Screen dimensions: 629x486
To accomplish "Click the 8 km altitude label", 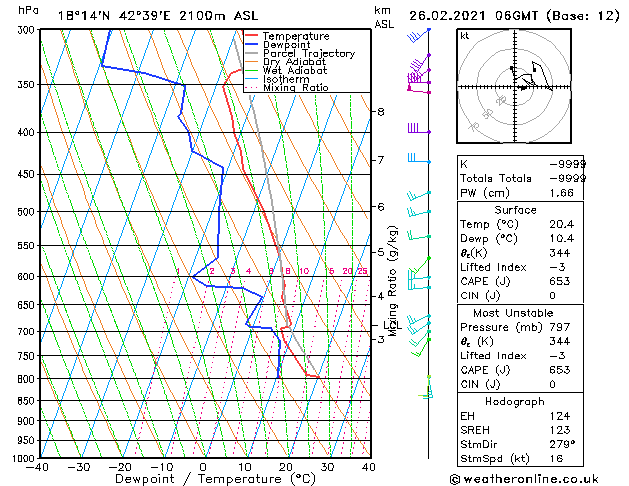I will 381,111.
